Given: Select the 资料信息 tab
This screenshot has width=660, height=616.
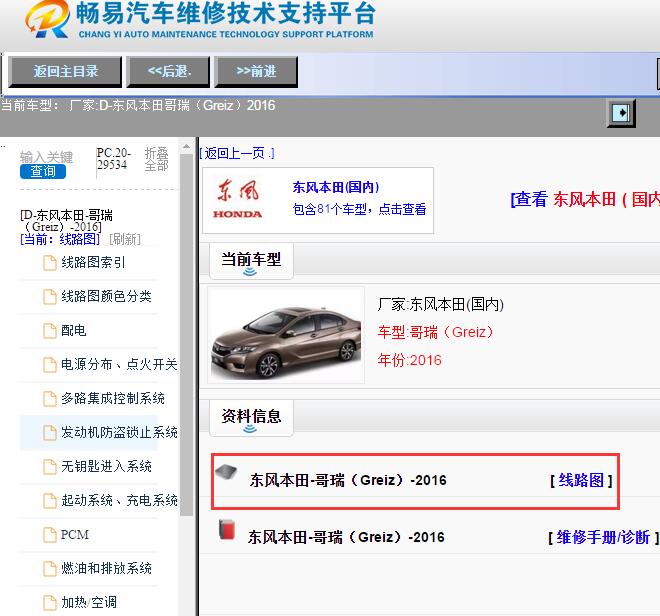Looking at the screenshot, I should coord(251,418).
